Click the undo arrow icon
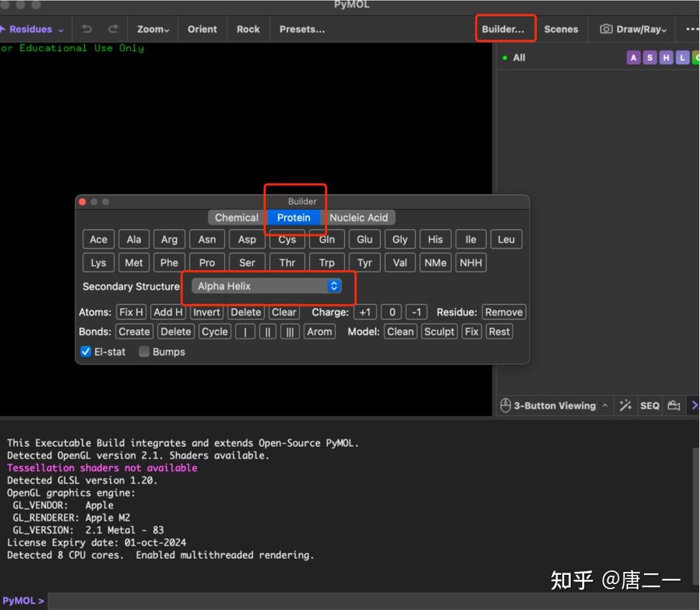This screenshot has width=700, height=610. click(x=87, y=29)
